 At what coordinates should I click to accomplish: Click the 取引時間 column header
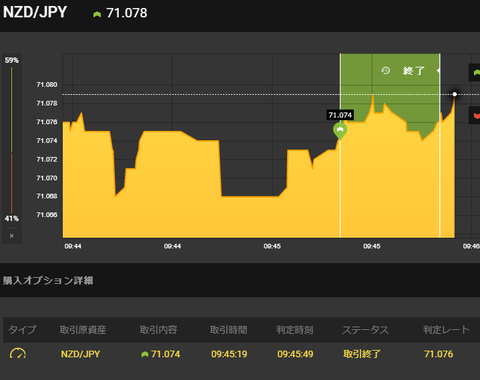tap(229, 330)
